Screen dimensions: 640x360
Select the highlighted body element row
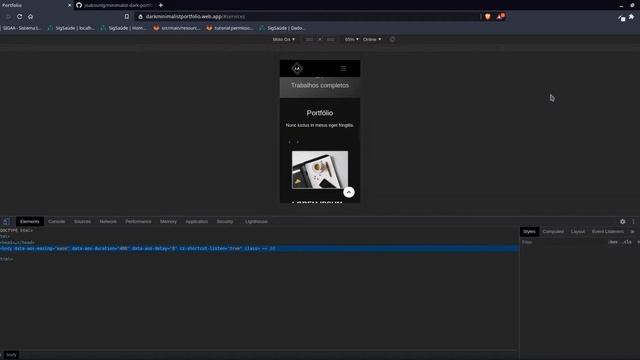coord(259,249)
